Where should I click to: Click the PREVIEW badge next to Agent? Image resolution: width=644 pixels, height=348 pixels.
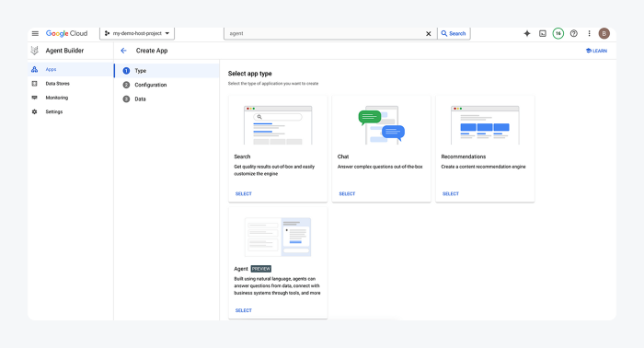261,269
